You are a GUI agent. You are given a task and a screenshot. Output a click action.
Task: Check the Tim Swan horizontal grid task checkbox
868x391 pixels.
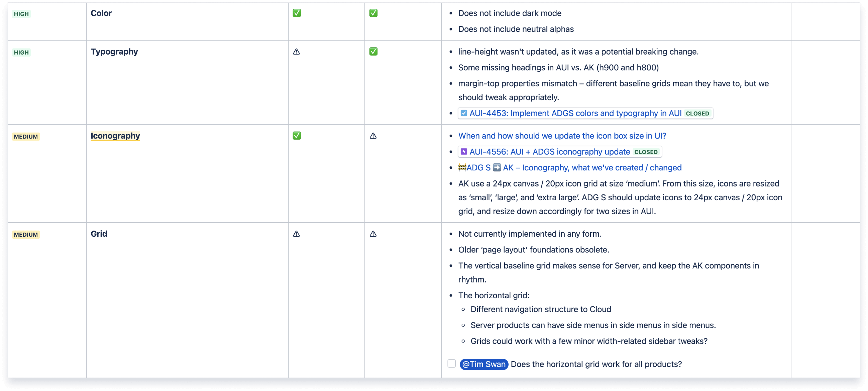pos(451,363)
